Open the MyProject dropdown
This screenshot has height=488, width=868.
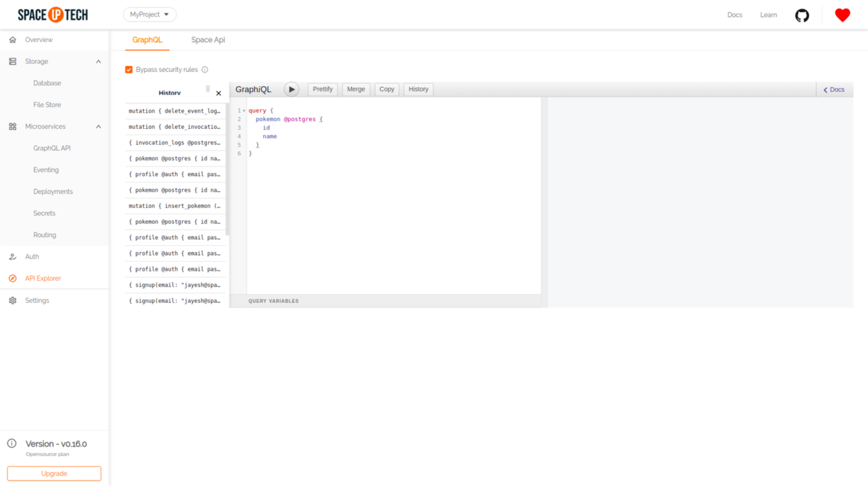click(150, 14)
